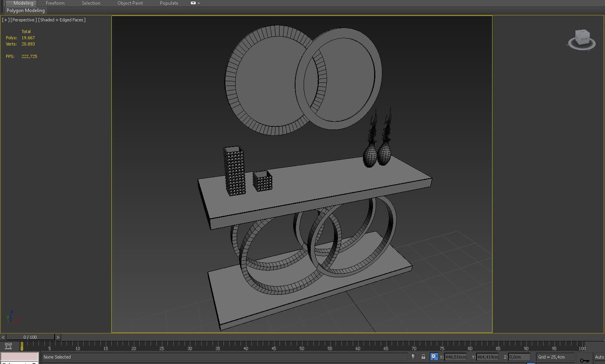Click frame 50 on the trackbar
The image size is (605, 364).
(302, 348)
